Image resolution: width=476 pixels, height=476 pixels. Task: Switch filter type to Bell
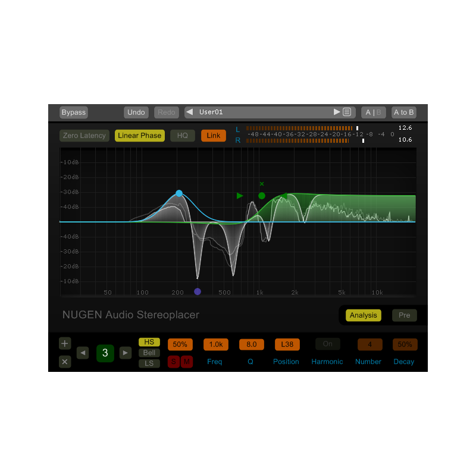(x=149, y=352)
